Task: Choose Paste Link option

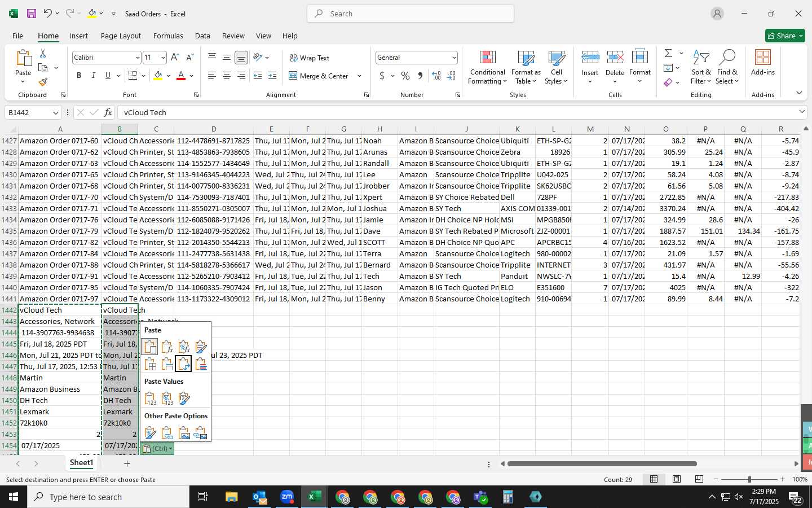Action: (167, 433)
